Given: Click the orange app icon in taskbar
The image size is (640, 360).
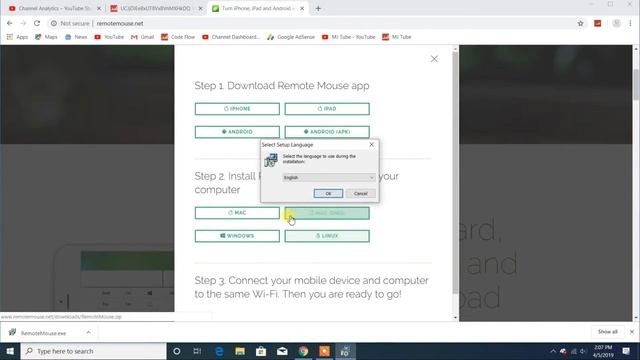Looking at the screenshot, I should click(x=324, y=351).
